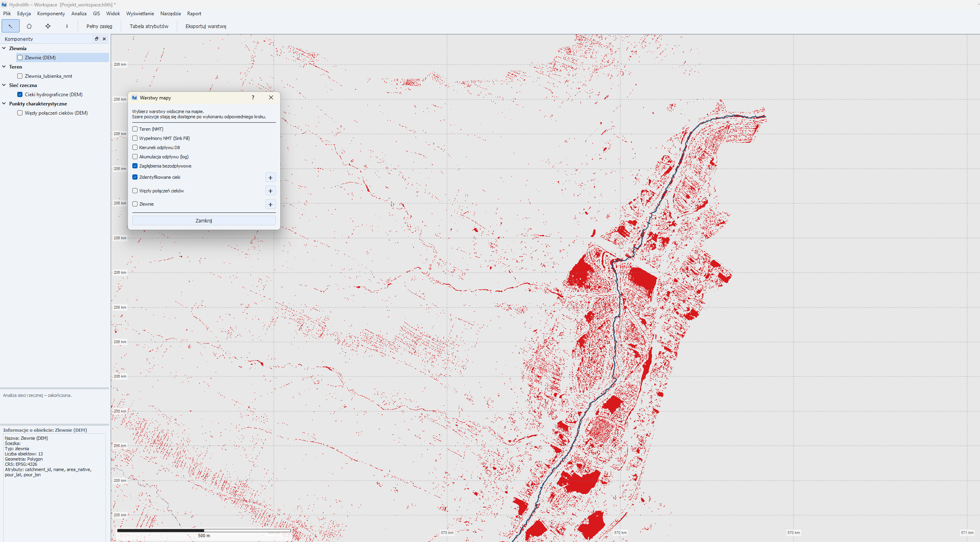Activate the identify info tool
This screenshot has height=542, width=980.
click(x=67, y=26)
